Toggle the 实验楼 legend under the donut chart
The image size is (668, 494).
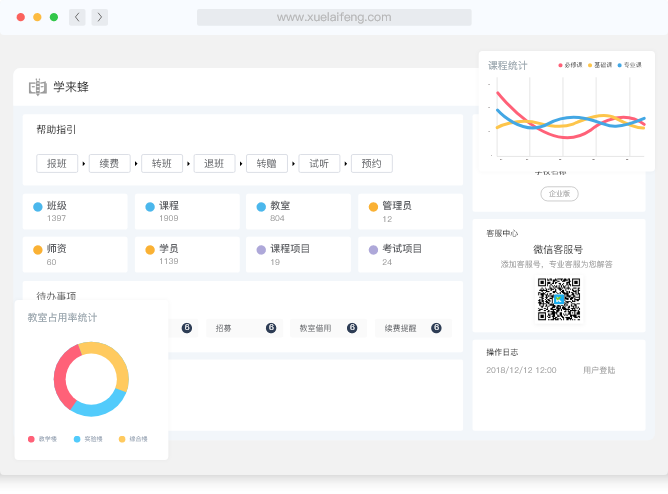point(88,439)
